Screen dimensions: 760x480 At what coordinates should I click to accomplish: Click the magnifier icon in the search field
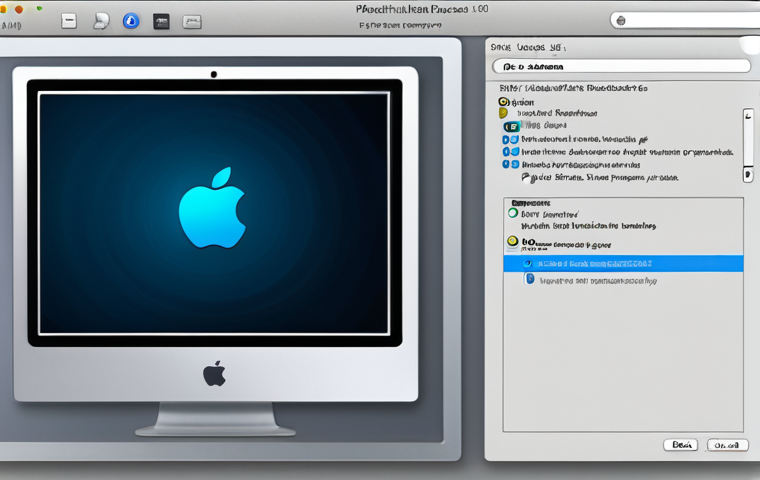point(621,20)
